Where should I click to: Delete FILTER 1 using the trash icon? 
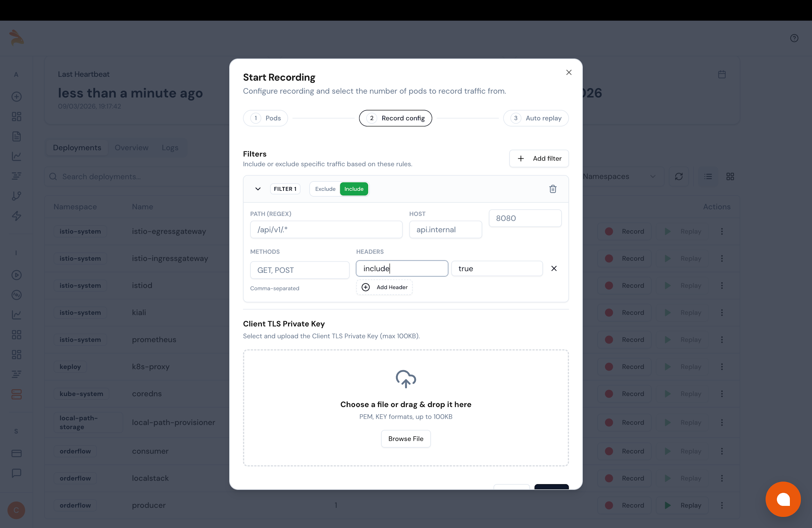tap(553, 189)
